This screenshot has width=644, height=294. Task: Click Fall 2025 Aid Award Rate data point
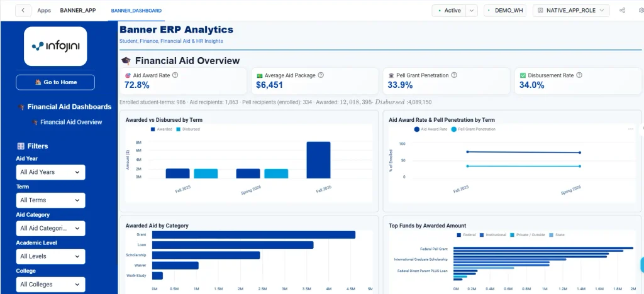(467, 152)
